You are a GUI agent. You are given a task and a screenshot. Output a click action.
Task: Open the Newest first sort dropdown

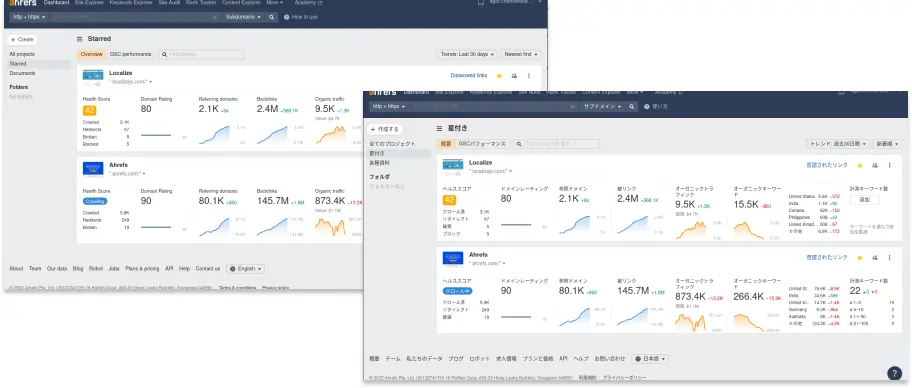coord(521,54)
